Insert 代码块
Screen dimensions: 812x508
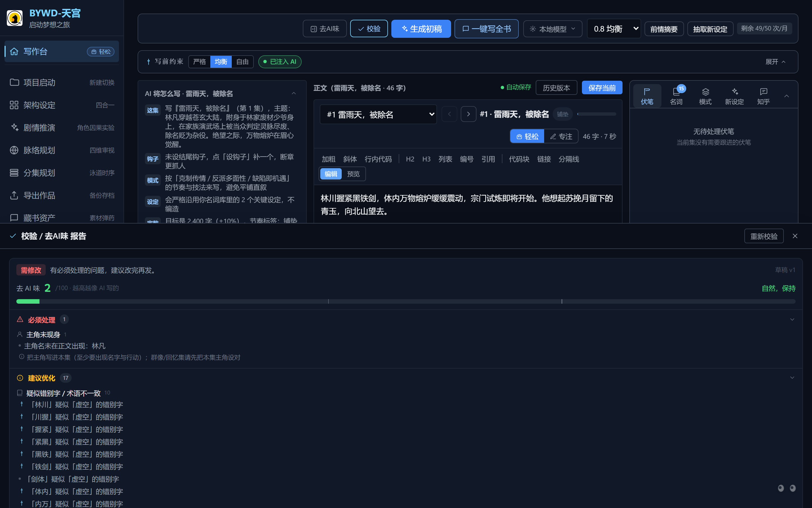519,159
